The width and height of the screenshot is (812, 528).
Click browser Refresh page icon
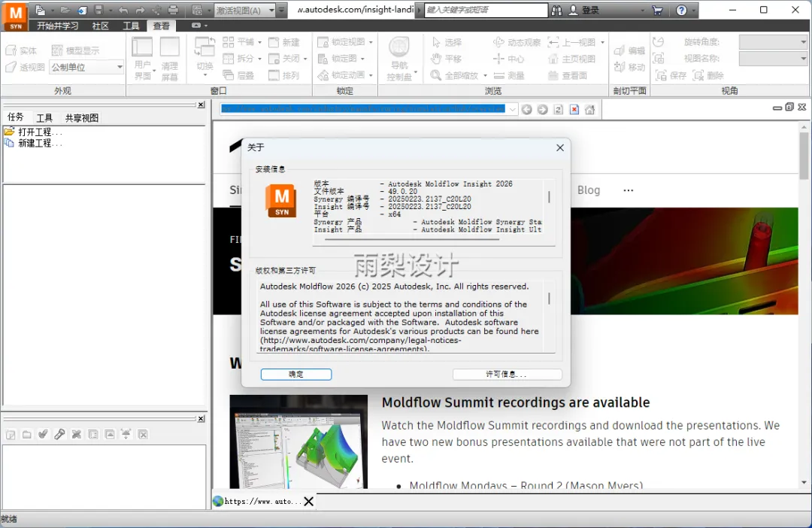pyautogui.click(x=558, y=109)
